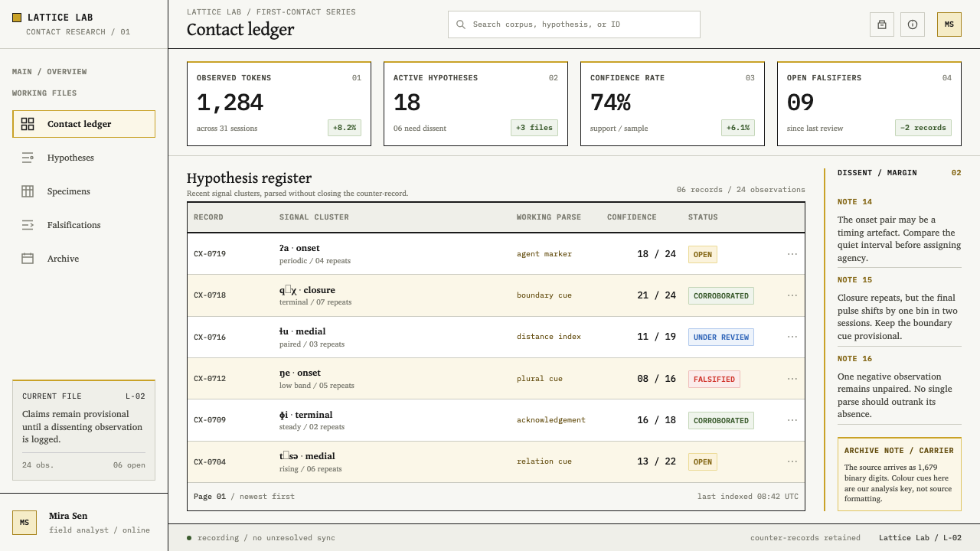Click the "Page 01" pagination label
This screenshot has height=551, width=980.
pos(210,497)
